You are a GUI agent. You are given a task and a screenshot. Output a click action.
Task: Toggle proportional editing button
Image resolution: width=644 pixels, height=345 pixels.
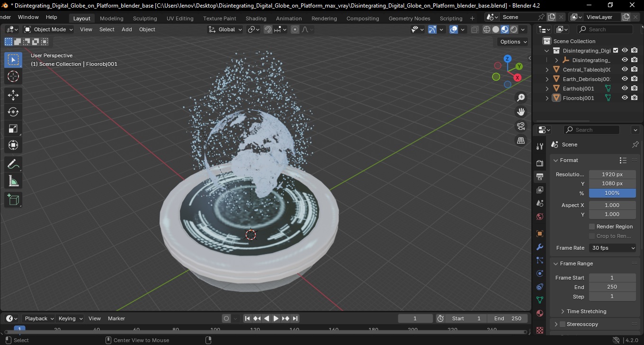click(295, 29)
